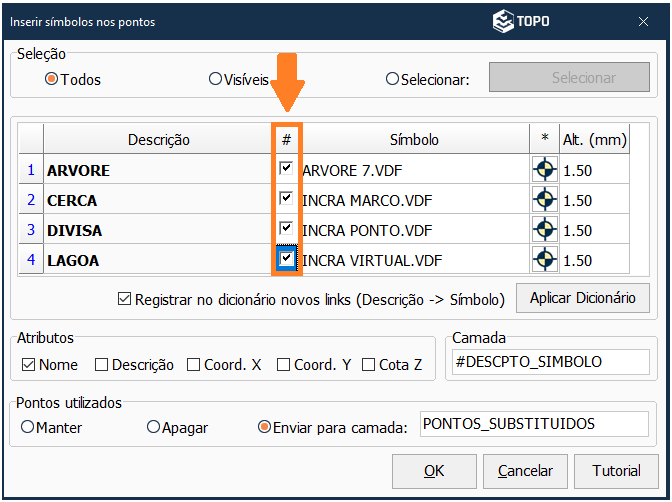Click the symbol preview icon for CERCA row

(544, 200)
